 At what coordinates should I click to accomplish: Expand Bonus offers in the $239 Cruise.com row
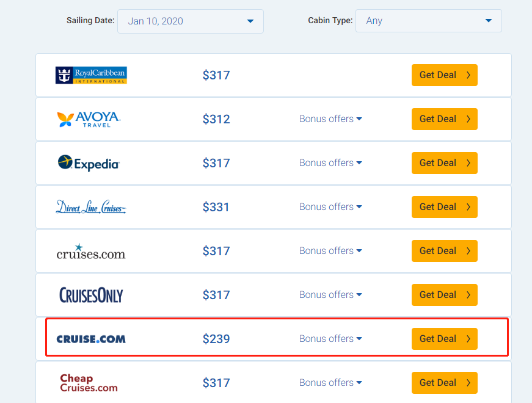(330, 339)
